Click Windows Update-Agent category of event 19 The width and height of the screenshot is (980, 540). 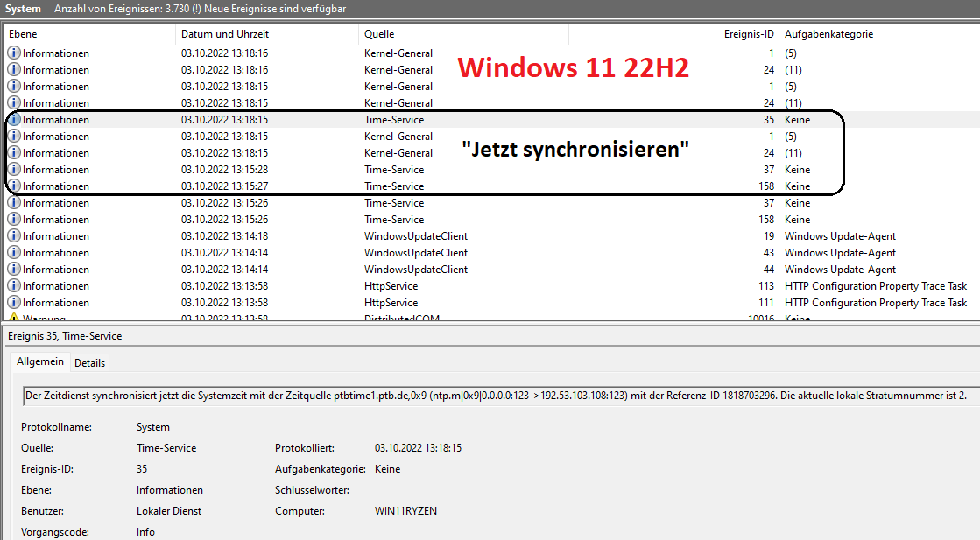pos(840,236)
